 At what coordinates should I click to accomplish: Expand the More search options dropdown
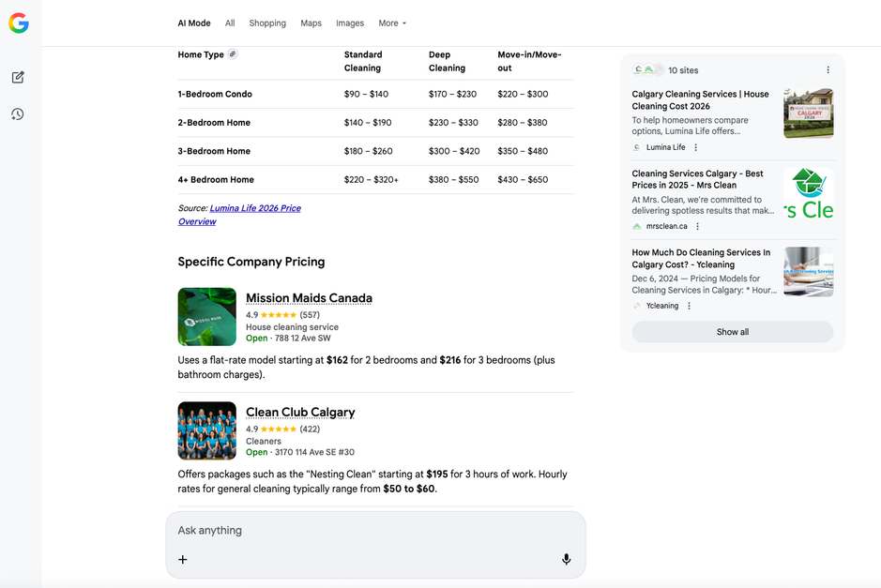(392, 23)
